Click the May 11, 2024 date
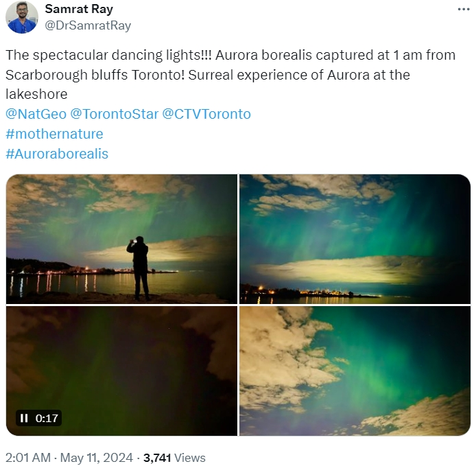Viewport: 476px width, 466px height. click(x=97, y=458)
